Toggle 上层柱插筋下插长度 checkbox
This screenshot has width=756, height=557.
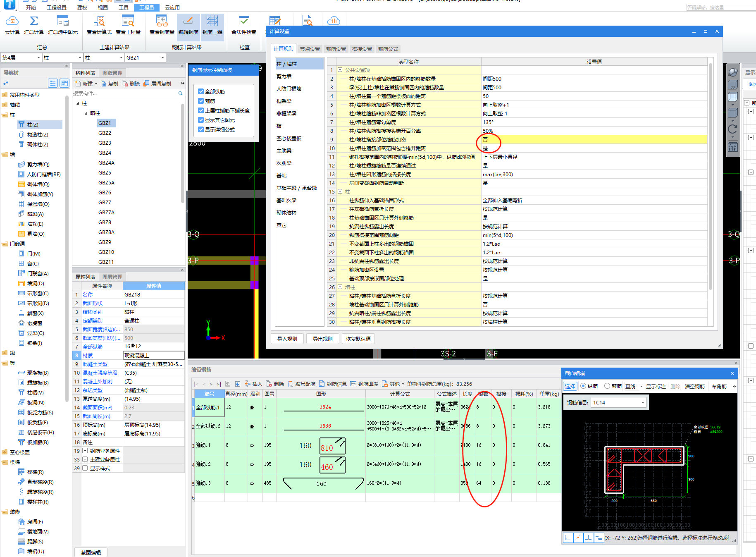(201, 110)
